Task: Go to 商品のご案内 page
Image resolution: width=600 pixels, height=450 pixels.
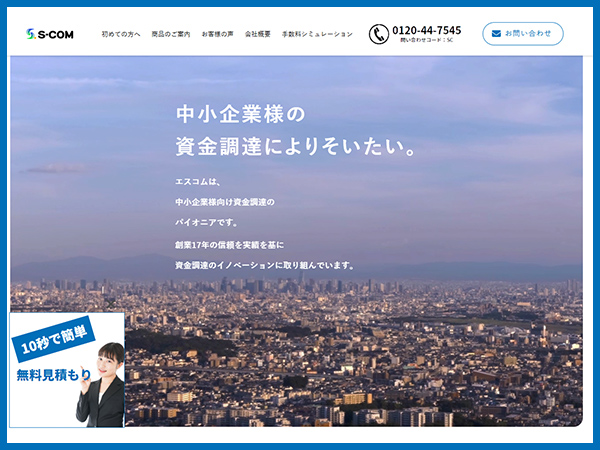Action: coord(171,34)
